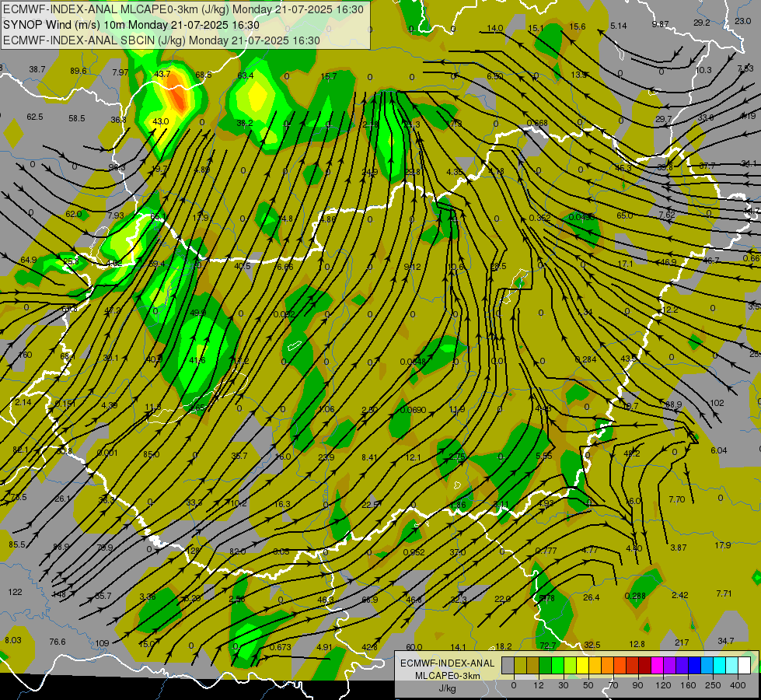
Task: Click the map value '7.71'
Action: [x=724, y=593]
